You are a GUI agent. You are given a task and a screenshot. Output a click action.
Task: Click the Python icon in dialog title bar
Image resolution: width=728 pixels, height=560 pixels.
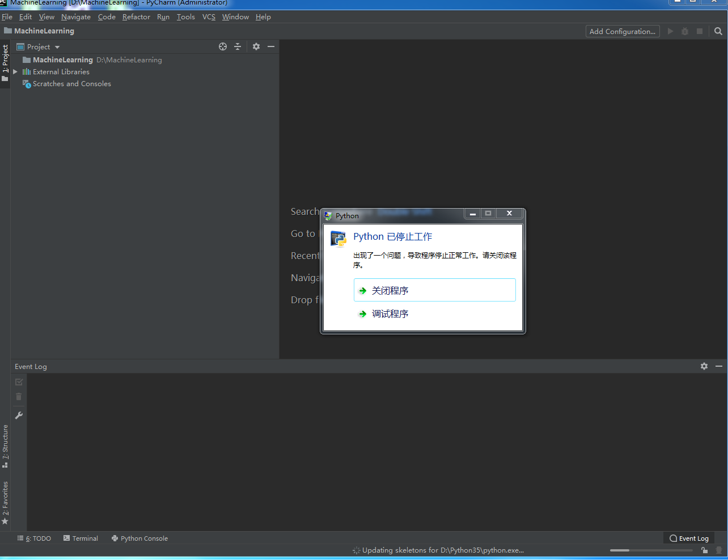tap(328, 216)
